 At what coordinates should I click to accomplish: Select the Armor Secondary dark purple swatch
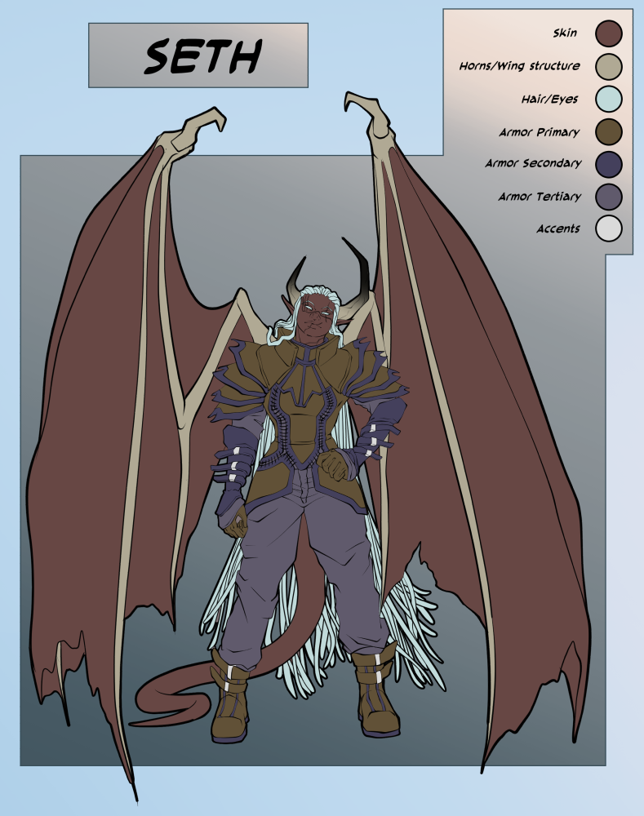point(608,164)
